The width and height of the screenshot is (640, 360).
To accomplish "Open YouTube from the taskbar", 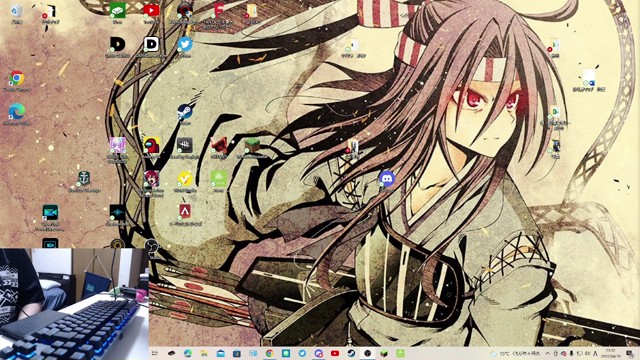I will point(335,353).
